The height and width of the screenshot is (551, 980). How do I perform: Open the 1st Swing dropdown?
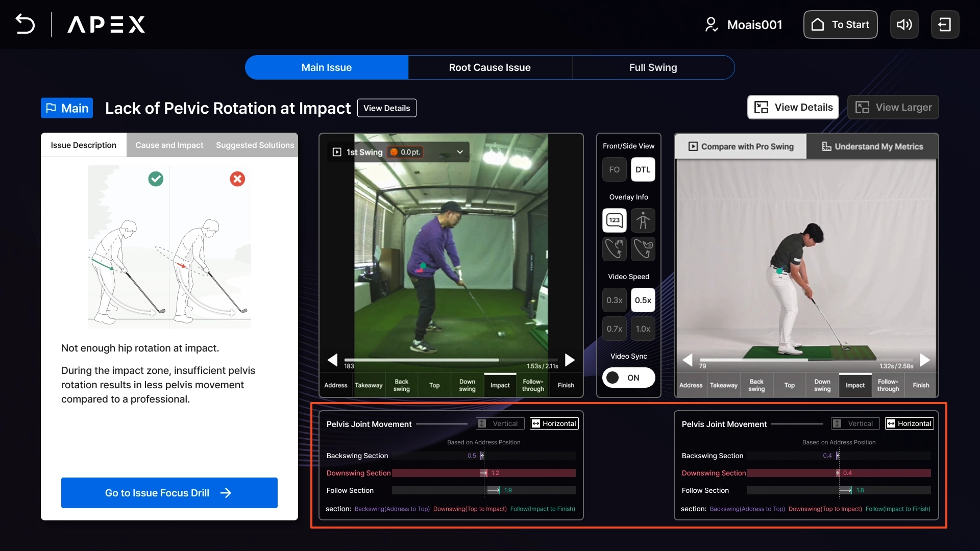tap(459, 152)
